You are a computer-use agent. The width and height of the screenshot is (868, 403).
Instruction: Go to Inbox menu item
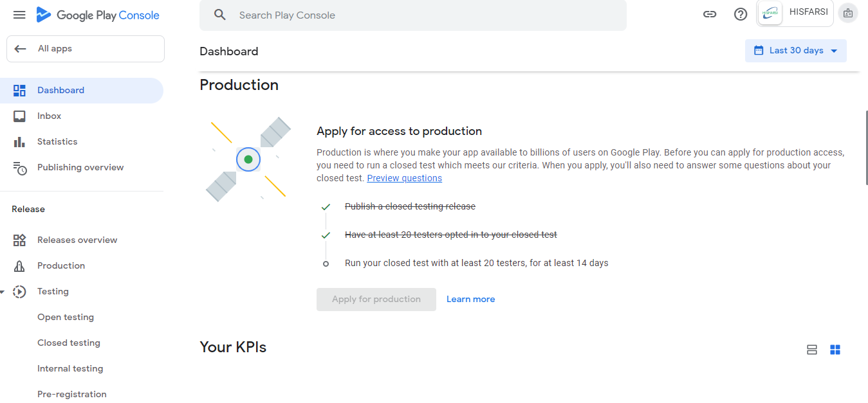tap(82, 116)
